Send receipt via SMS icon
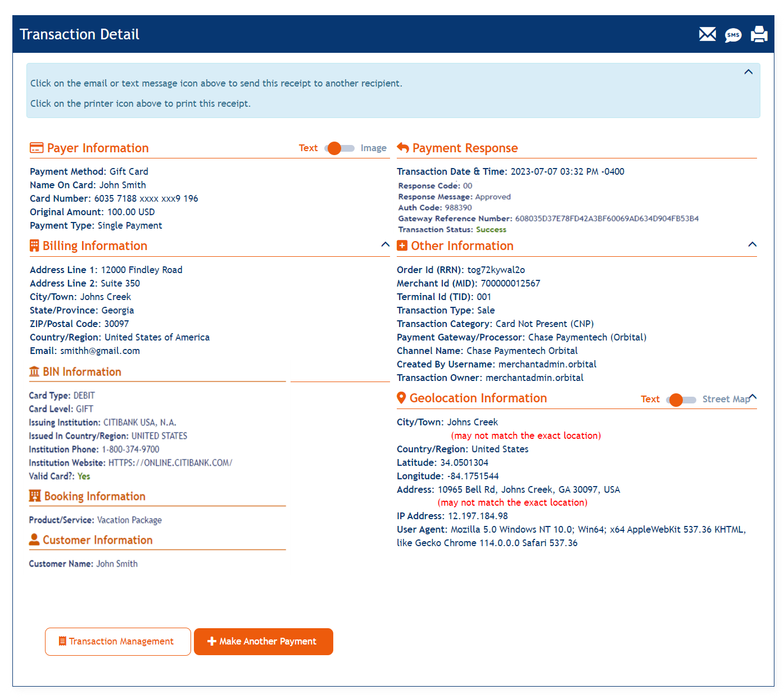This screenshot has height=699, width=784. [x=733, y=35]
